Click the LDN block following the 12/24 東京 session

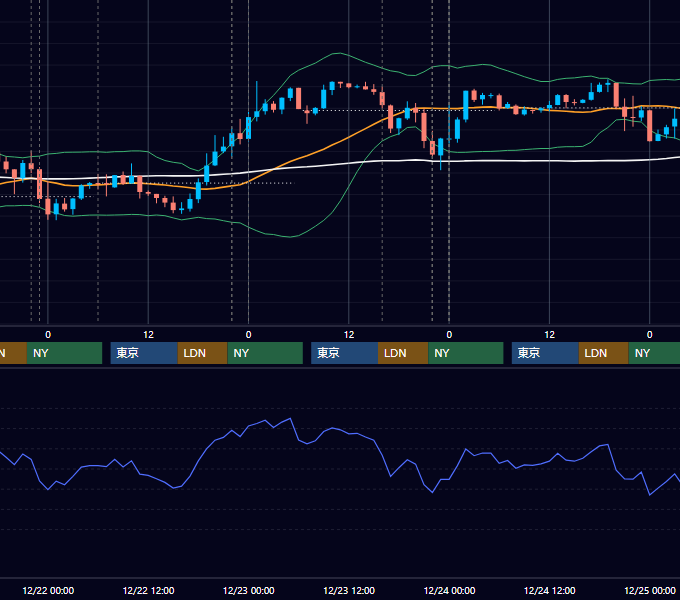point(603,353)
